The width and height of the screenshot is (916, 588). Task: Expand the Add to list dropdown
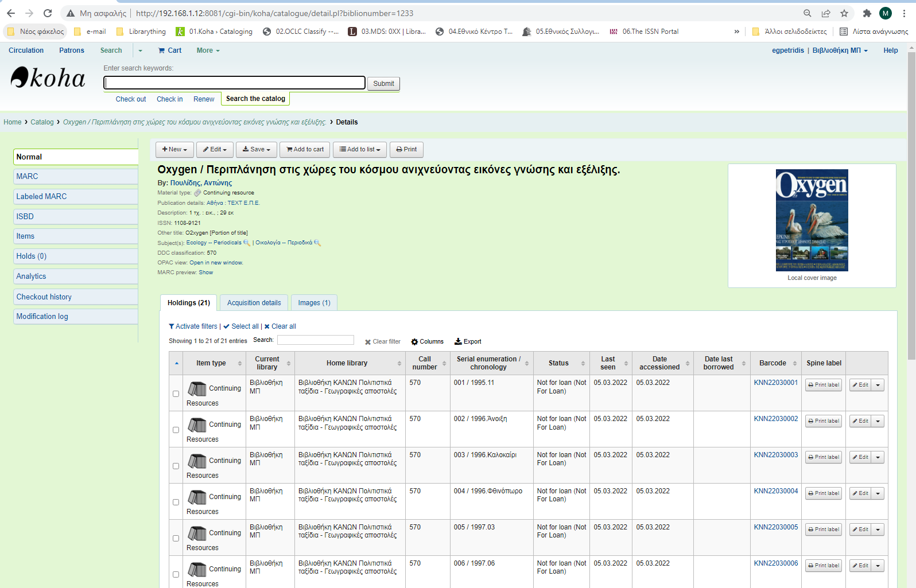(359, 150)
